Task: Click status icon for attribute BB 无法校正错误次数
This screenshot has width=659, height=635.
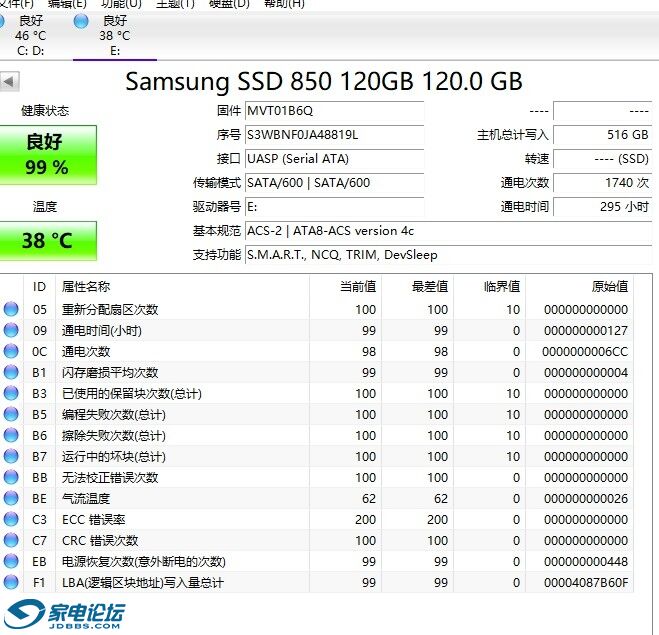Action: (11, 477)
